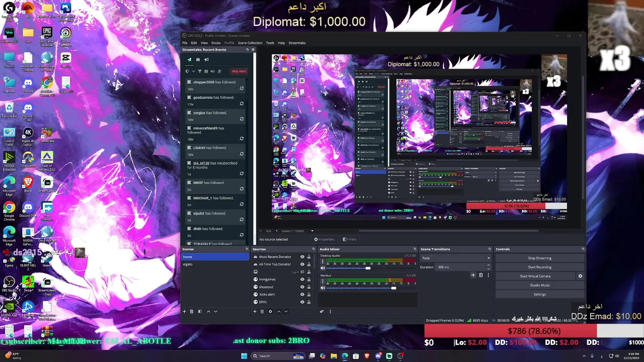The width and height of the screenshot is (644, 362).
Task: Open the Streamlabs megaphone icon
Action: (206, 59)
